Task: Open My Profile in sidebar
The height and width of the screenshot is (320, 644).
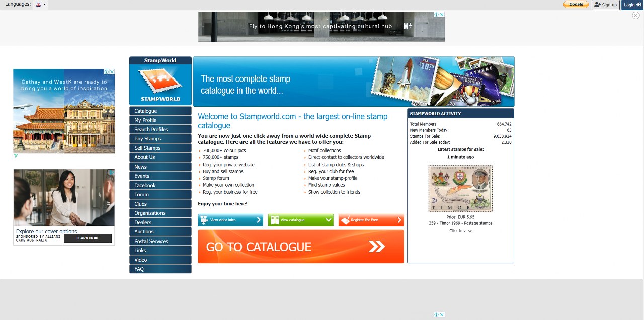Action: tap(160, 120)
